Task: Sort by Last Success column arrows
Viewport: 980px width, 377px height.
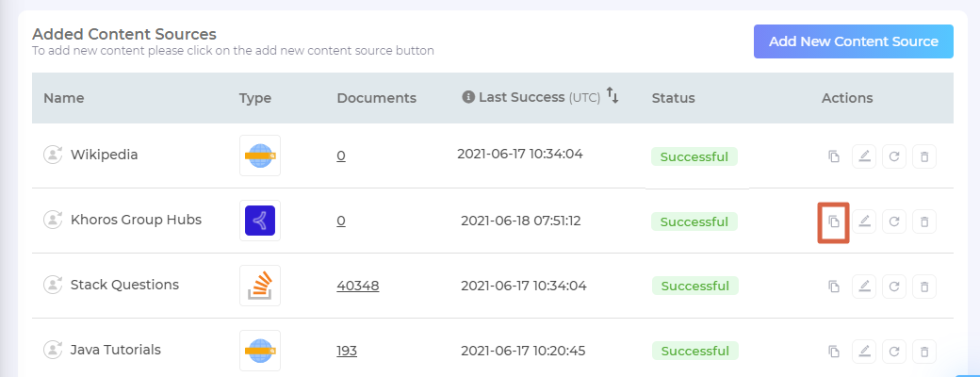Action: click(612, 96)
